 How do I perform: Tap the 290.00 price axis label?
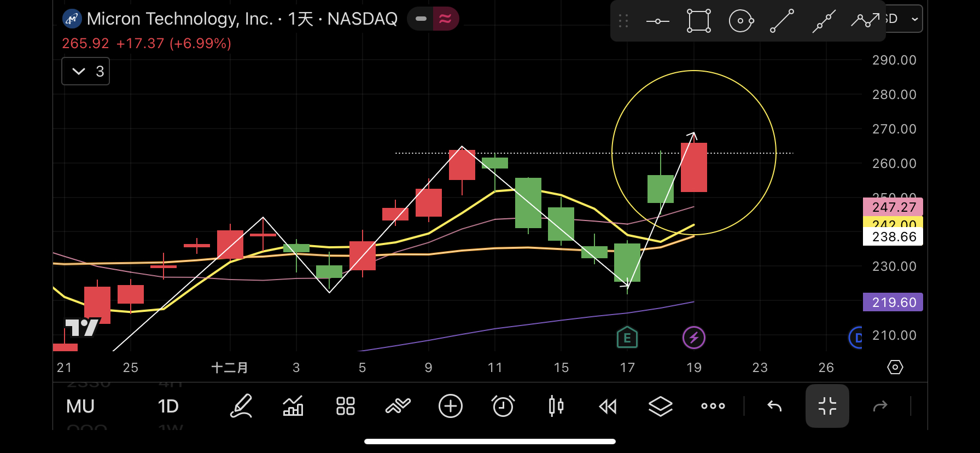click(894, 60)
